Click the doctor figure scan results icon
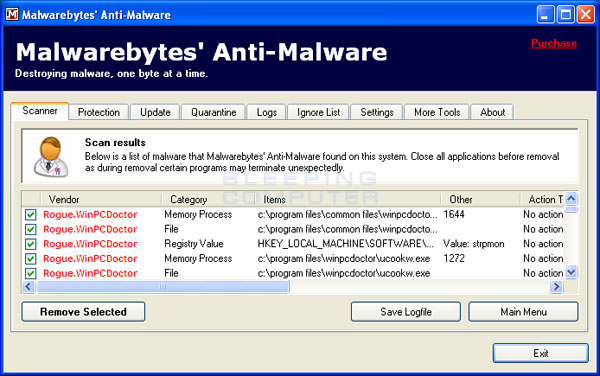 pos(51,157)
